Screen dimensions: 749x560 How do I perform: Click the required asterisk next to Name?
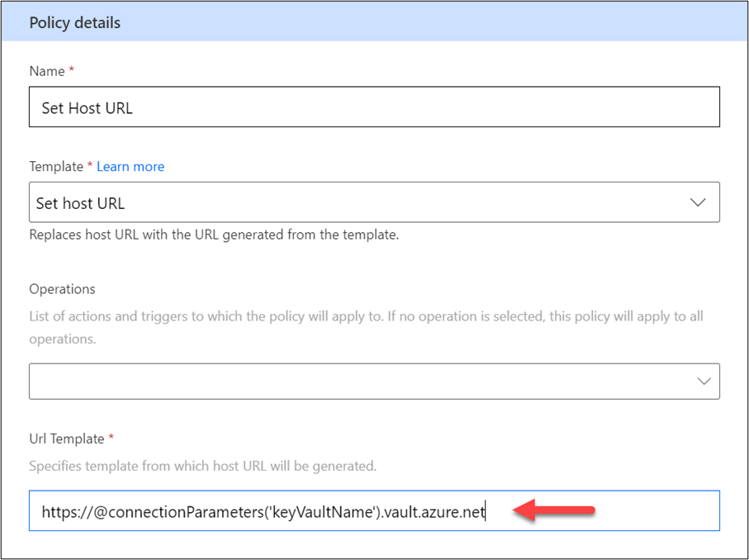point(71,72)
